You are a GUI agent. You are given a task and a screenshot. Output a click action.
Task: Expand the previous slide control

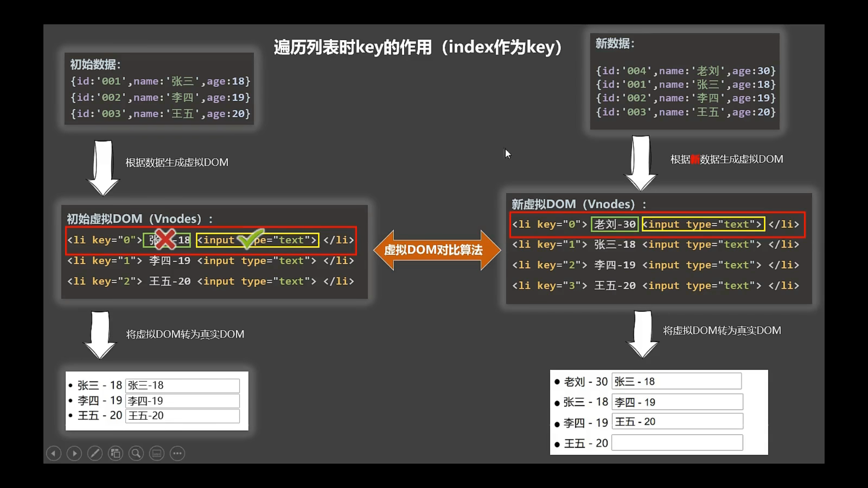click(54, 453)
